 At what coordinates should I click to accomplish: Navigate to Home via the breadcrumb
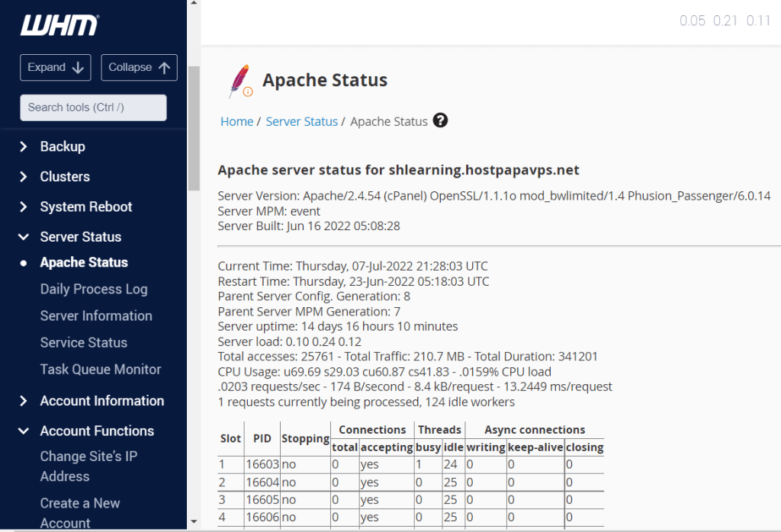click(236, 120)
